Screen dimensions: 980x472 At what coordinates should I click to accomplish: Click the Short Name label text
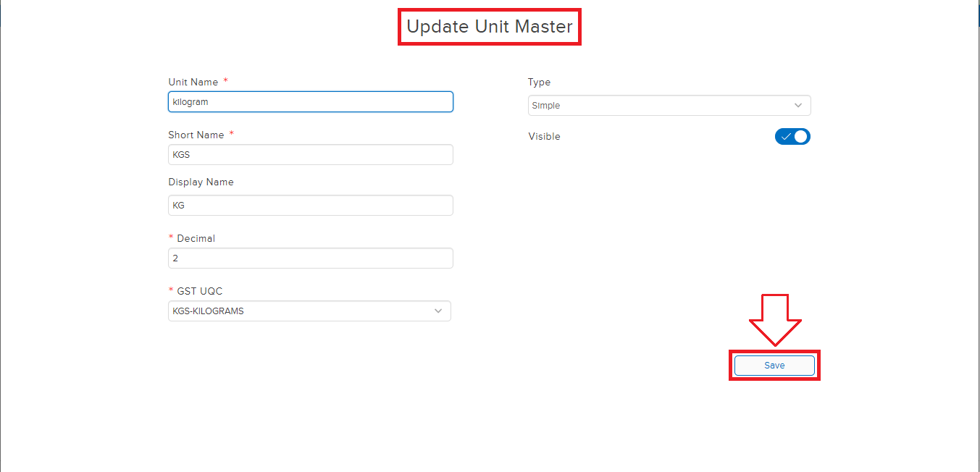click(x=196, y=135)
